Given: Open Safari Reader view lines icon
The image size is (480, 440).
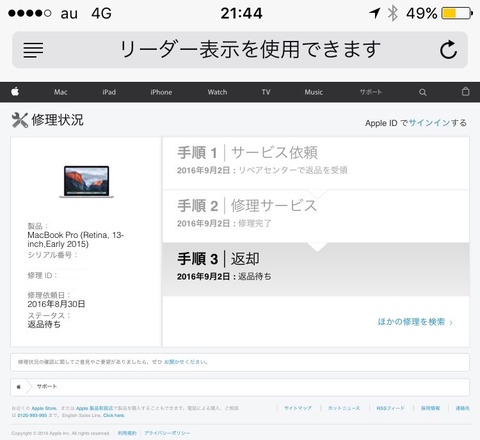Looking at the screenshot, I should click(33, 50).
